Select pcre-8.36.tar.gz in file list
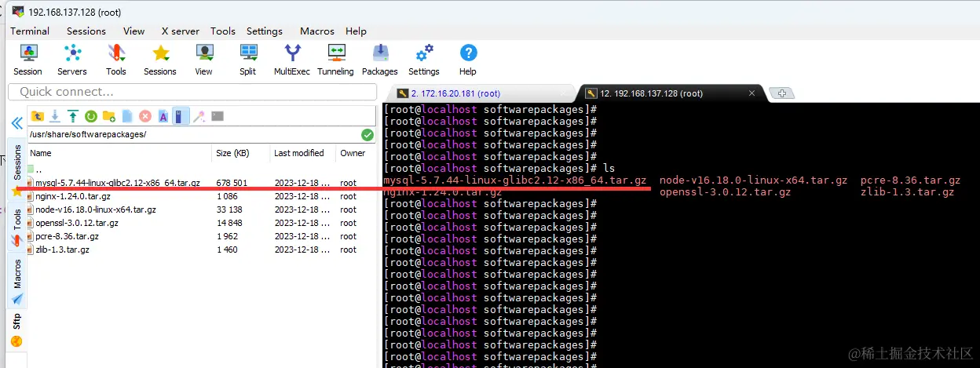Screen dimensions: 980x368 click(67, 236)
